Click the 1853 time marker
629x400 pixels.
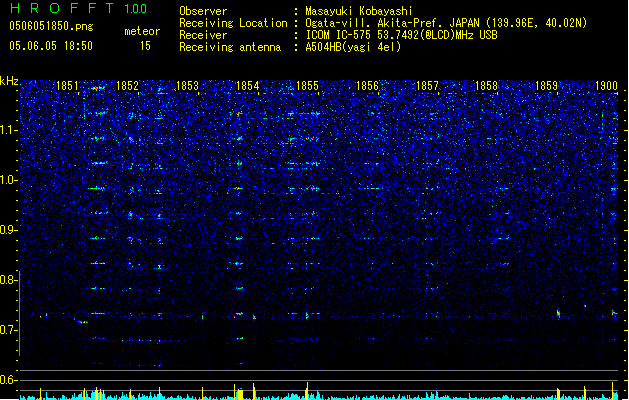pos(187,86)
